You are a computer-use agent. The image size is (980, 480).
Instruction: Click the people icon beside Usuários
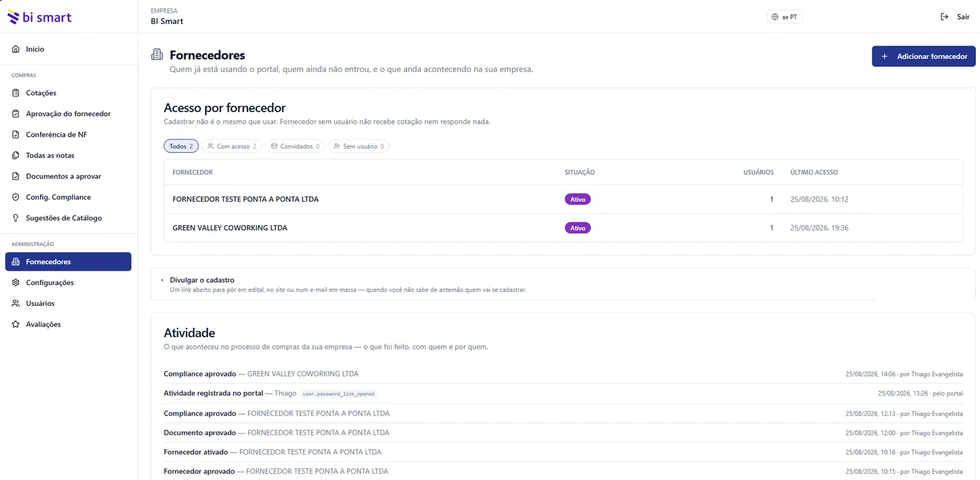click(16, 303)
